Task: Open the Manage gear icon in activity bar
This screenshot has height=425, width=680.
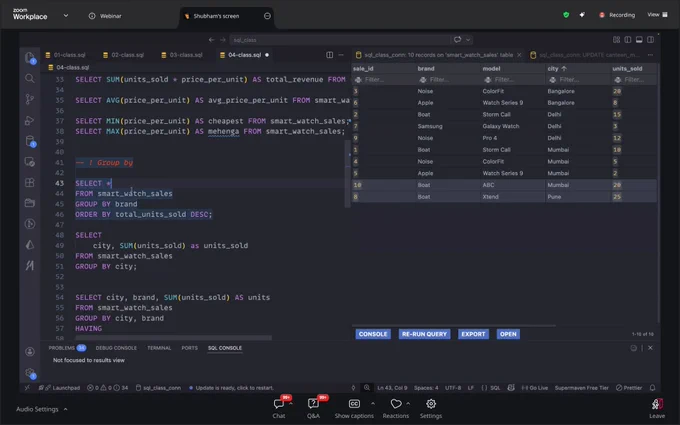Action: [x=29, y=373]
